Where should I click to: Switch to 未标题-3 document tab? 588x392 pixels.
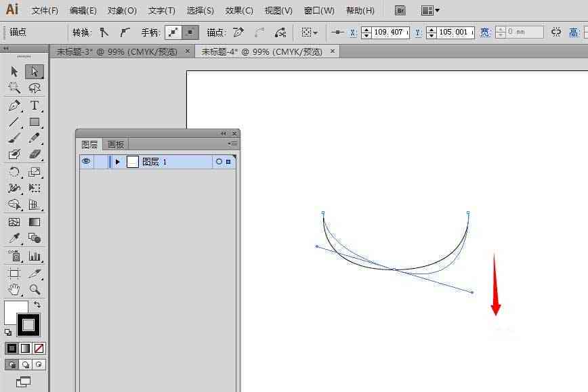pyautogui.click(x=117, y=51)
